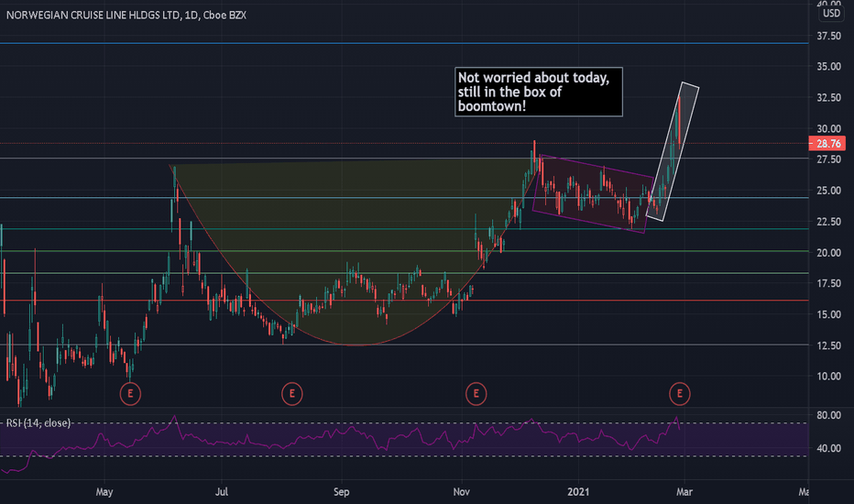Click the 2021 date label on time axis
The width and height of the screenshot is (854, 504).
578,492
